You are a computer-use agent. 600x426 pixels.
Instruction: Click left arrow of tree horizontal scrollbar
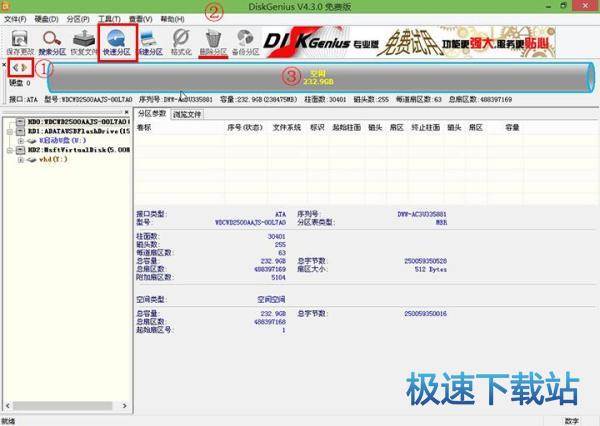tap(8, 405)
